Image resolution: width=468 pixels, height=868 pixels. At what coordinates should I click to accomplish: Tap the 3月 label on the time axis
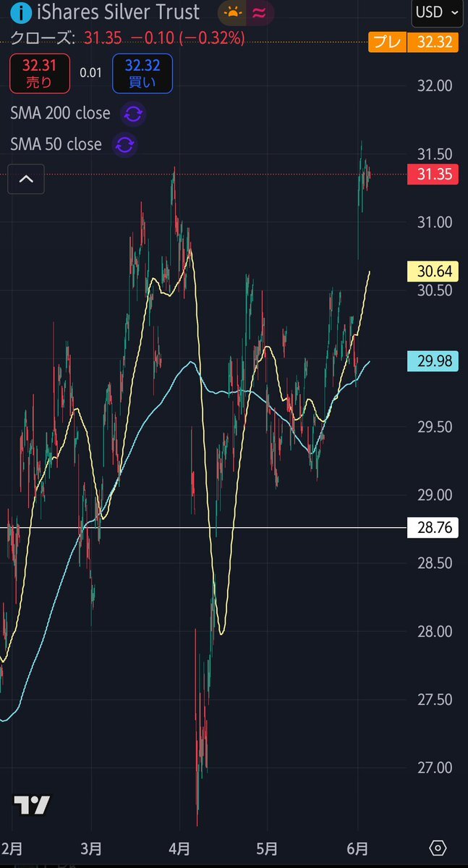(90, 848)
